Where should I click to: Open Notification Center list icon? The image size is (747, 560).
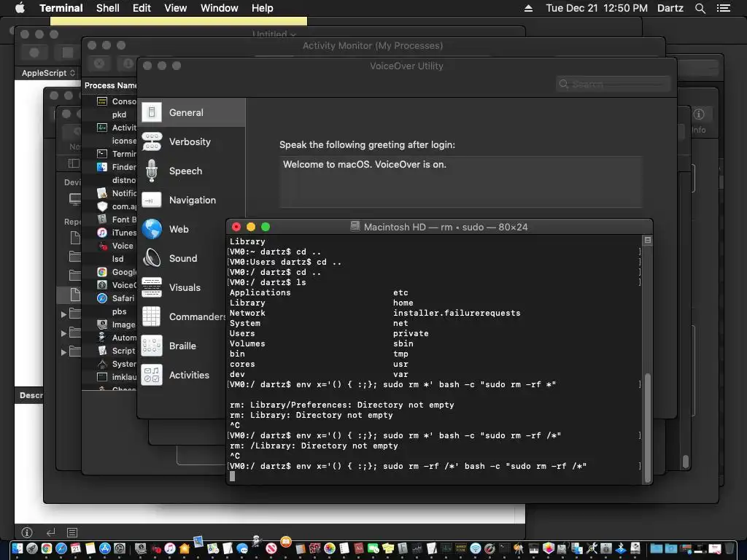tap(723, 8)
